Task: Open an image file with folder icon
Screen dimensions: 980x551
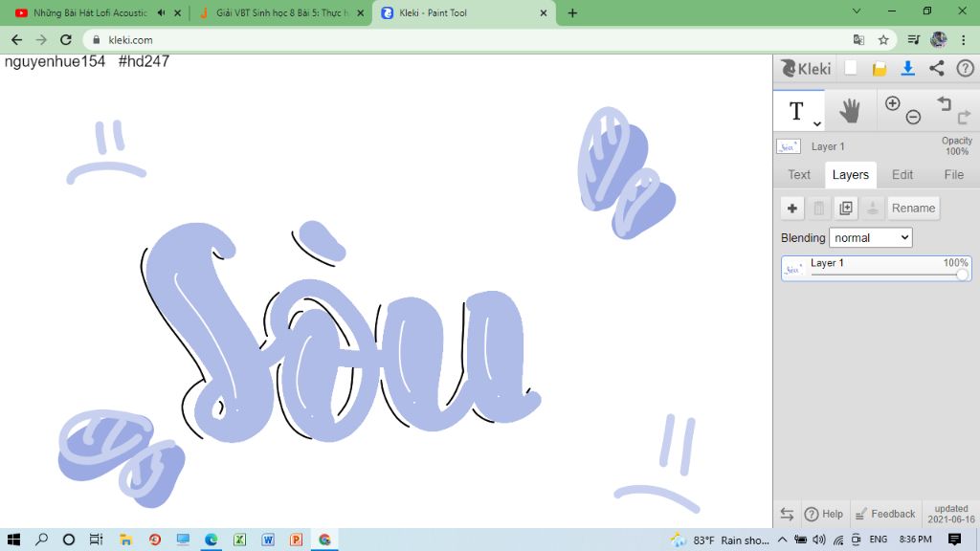Action: [x=880, y=69]
